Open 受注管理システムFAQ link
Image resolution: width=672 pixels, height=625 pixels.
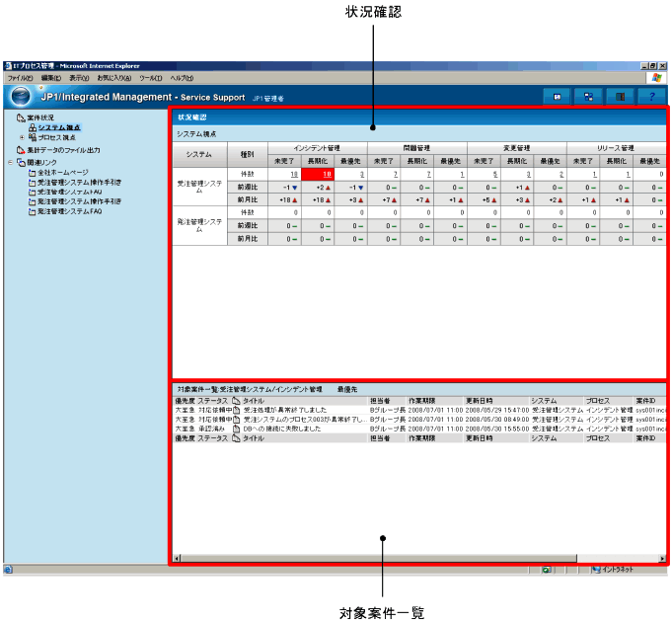(x=69, y=193)
